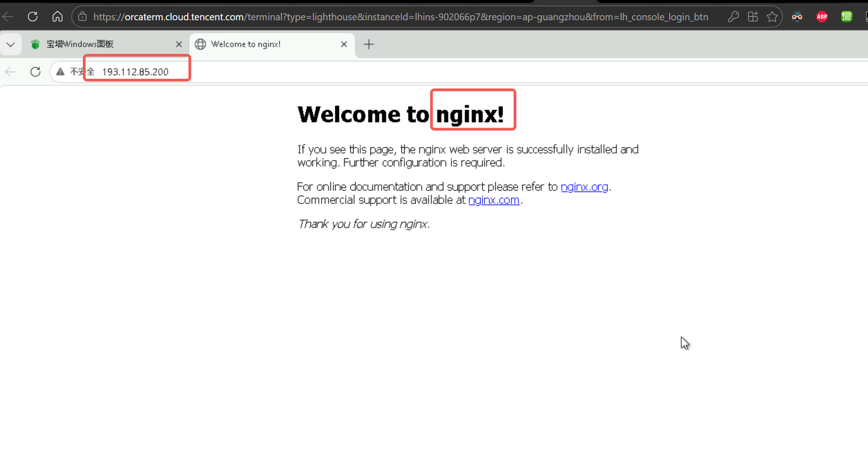Close the Welcome to nginx! tab
This screenshot has width=868, height=456.
(x=344, y=44)
